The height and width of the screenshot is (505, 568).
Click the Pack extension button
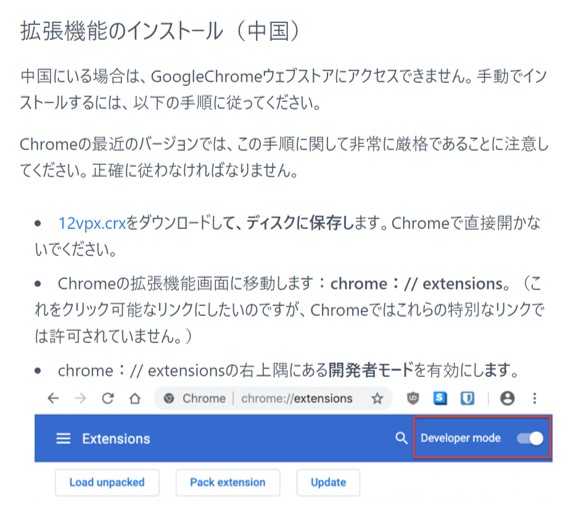[228, 483]
